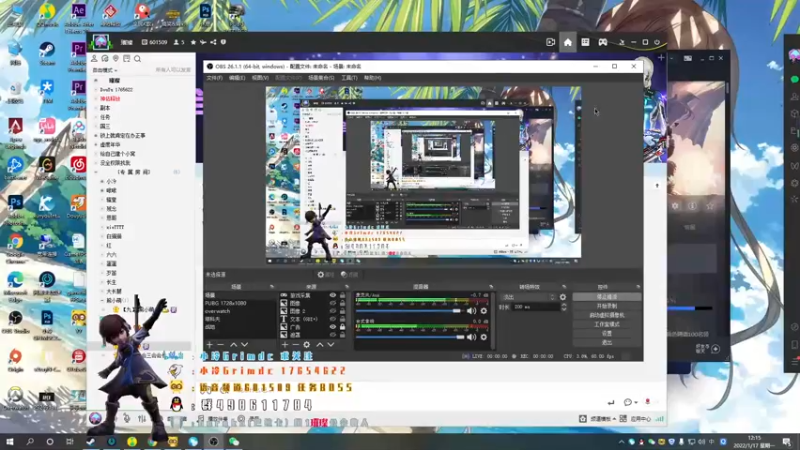This screenshot has width=800, height=450.
Task: Open the 文件(F) menu in OBS
Action: pyautogui.click(x=214, y=78)
